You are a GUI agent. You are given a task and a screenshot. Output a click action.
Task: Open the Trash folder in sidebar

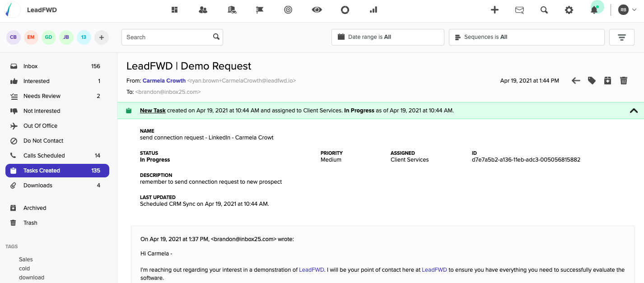click(57, 223)
